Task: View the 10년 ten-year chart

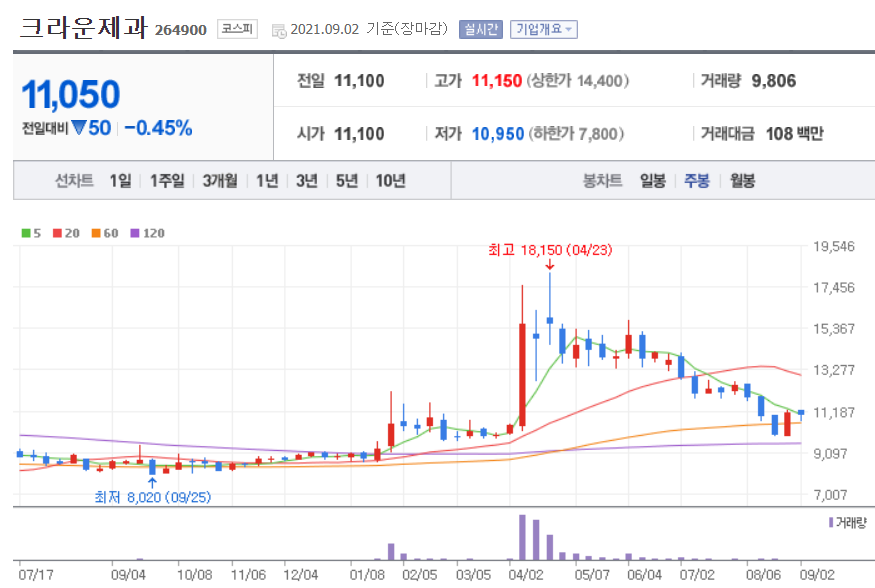Action: pos(389,181)
